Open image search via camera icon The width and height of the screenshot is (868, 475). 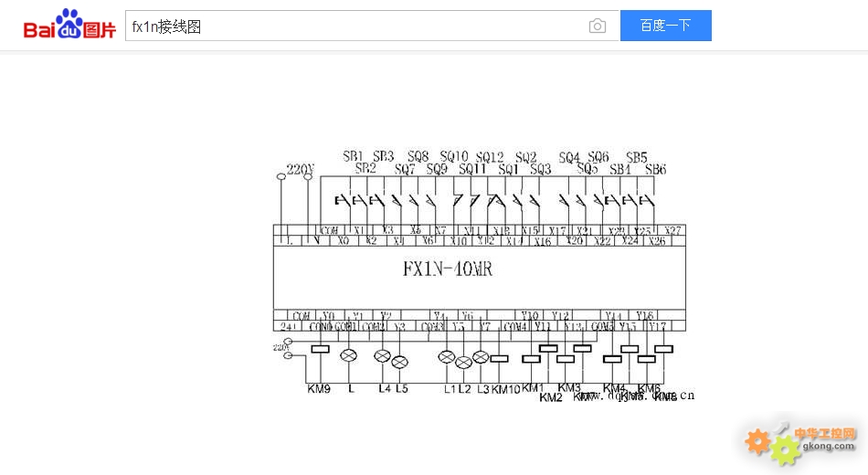tap(597, 26)
